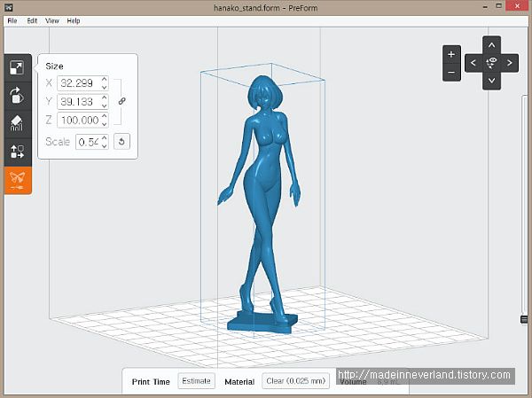Viewport: 532px width, 398px height.
Task: Click the PreForm app icon in title bar
Action: tap(8, 7)
